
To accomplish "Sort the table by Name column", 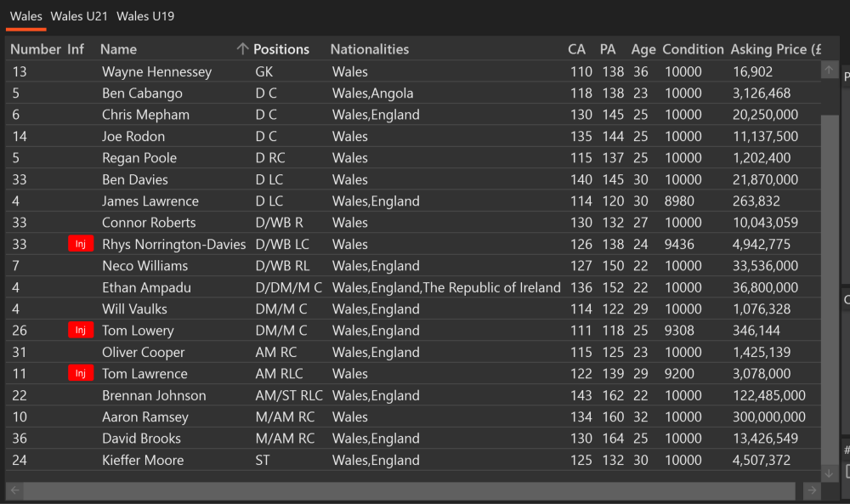I will click(x=118, y=49).
